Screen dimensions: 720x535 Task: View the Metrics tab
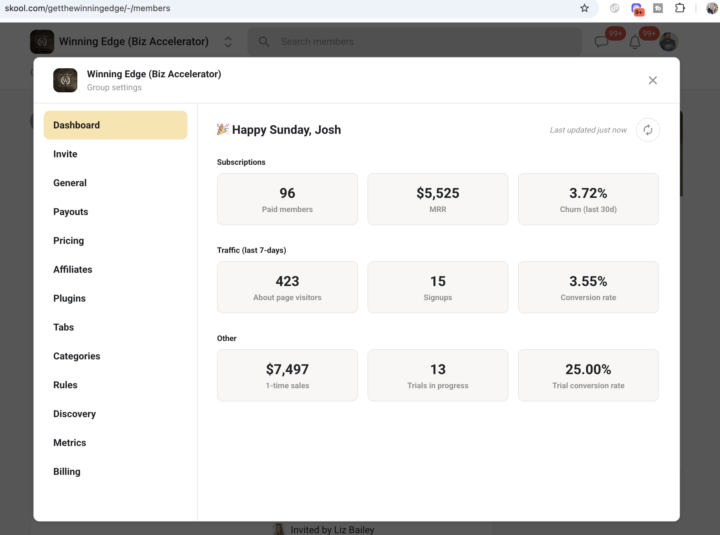(115, 443)
